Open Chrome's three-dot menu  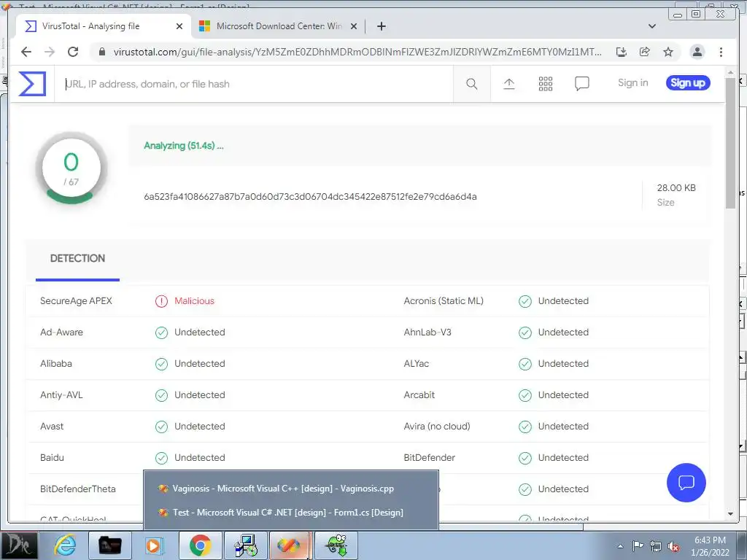721,52
